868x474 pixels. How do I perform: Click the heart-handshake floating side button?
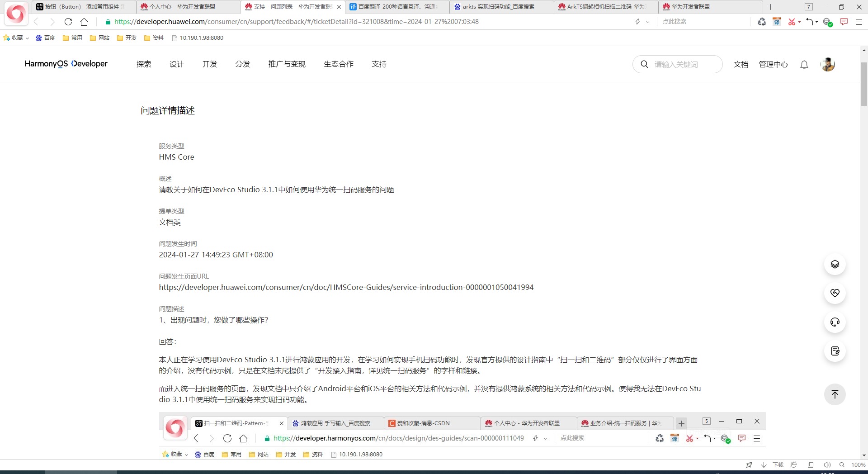pyautogui.click(x=835, y=293)
